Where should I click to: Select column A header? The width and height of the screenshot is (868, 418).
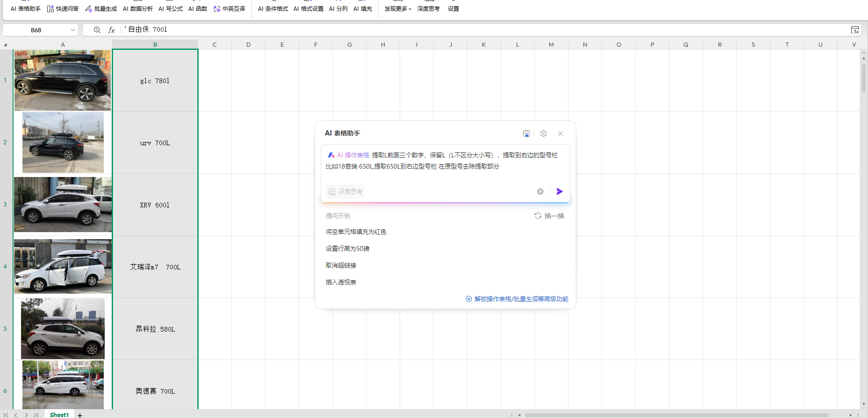click(63, 45)
